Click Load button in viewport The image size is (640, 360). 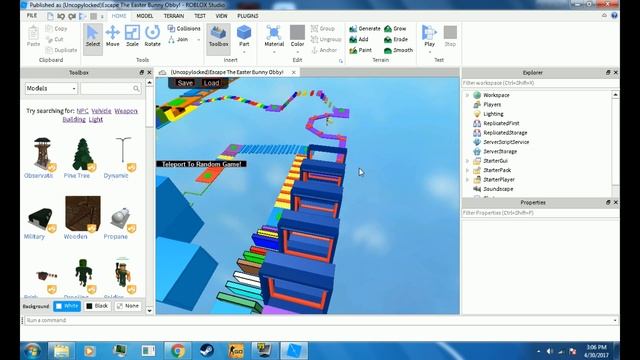[211, 83]
